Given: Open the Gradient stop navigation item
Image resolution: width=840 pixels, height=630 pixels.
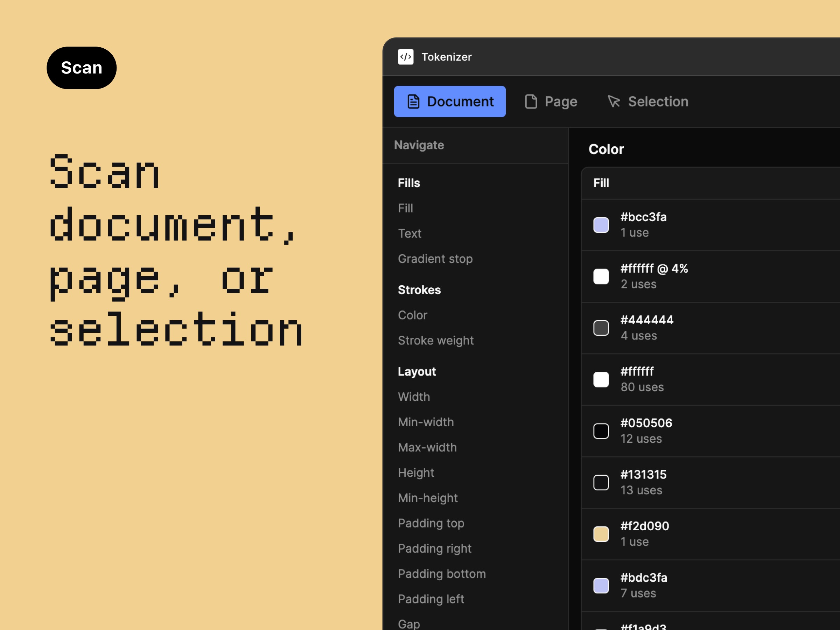Looking at the screenshot, I should coord(435,259).
